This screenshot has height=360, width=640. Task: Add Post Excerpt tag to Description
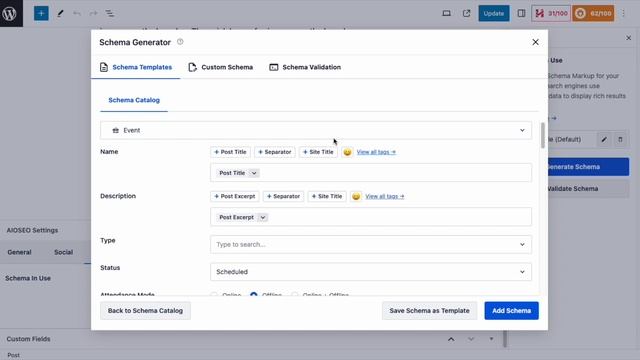click(235, 196)
